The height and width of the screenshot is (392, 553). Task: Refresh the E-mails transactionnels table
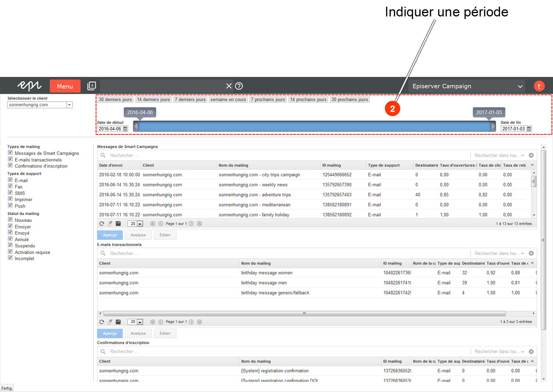tap(102, 322)
